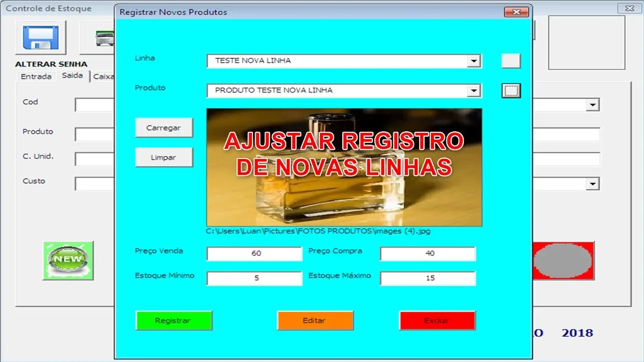Click the red button with gray circle

pos(562,260)
